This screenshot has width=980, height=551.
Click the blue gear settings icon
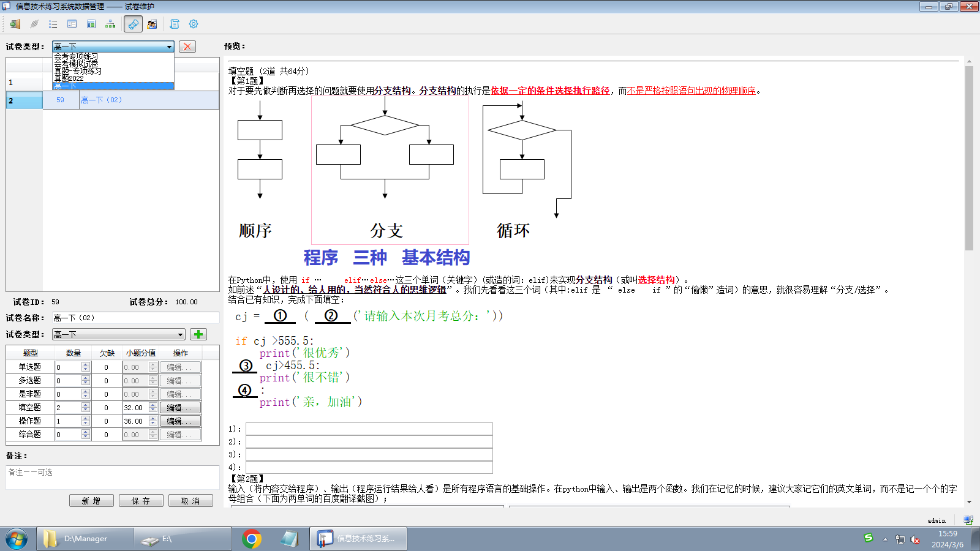[x=194, y=24]
